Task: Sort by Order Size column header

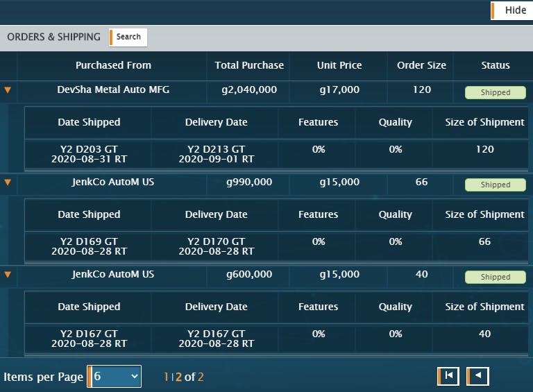Action: click(x=421, y=65)
